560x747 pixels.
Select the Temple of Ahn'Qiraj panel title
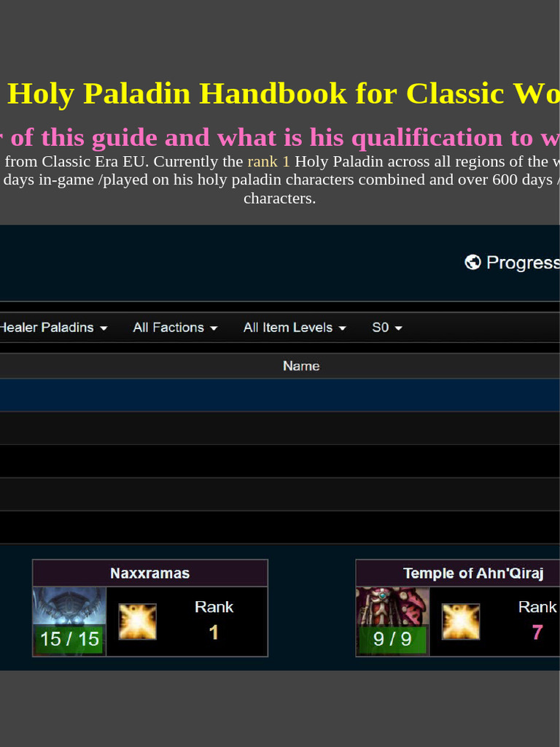point(472,573)
